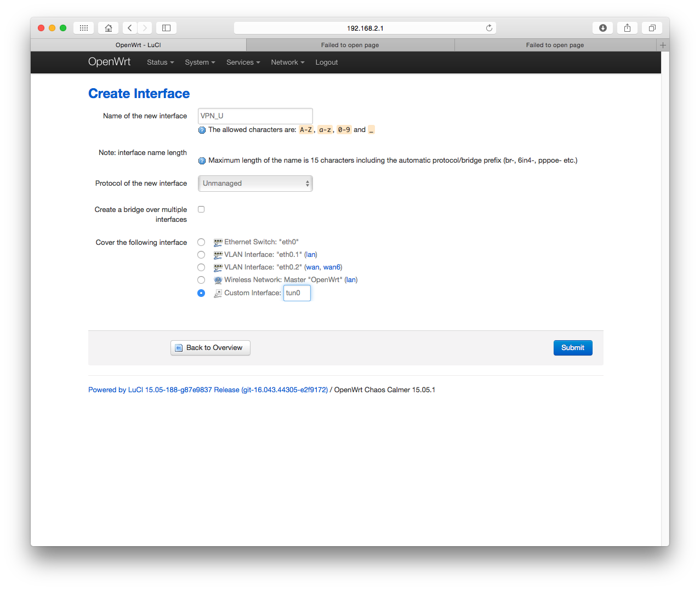
Task: Zoom the Safari window with green button
Action: point(63,28)
